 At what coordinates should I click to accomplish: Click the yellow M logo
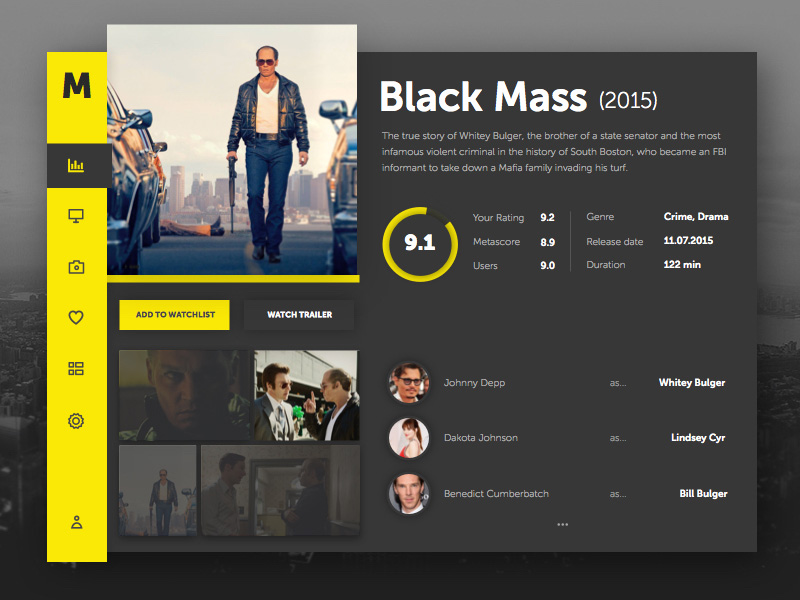[x=76, y=85]
